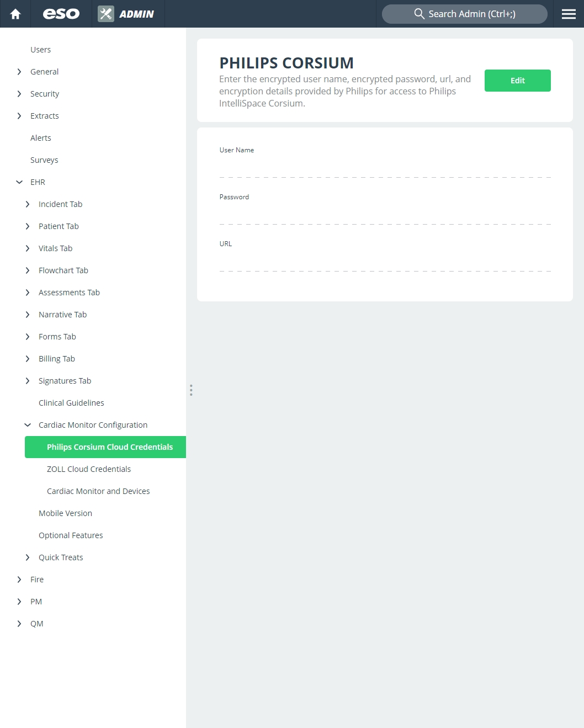The width and height of the screenshot is (584, 728).
Task: Click the ESO logo
Action: [61, 14]
